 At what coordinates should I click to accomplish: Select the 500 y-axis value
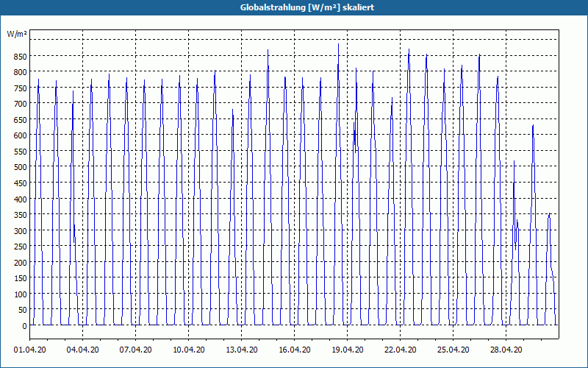pyautogui.click(x=21, y=168)
